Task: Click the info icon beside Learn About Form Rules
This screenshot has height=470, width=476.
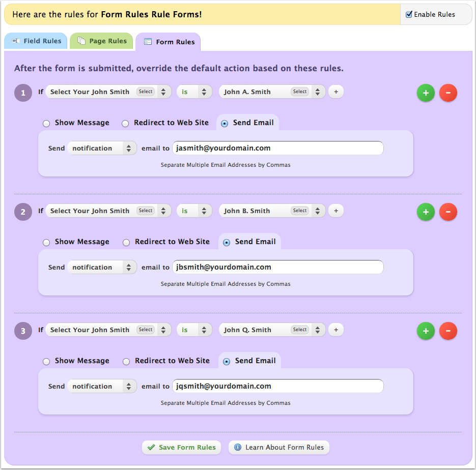Action: (238, 447)
